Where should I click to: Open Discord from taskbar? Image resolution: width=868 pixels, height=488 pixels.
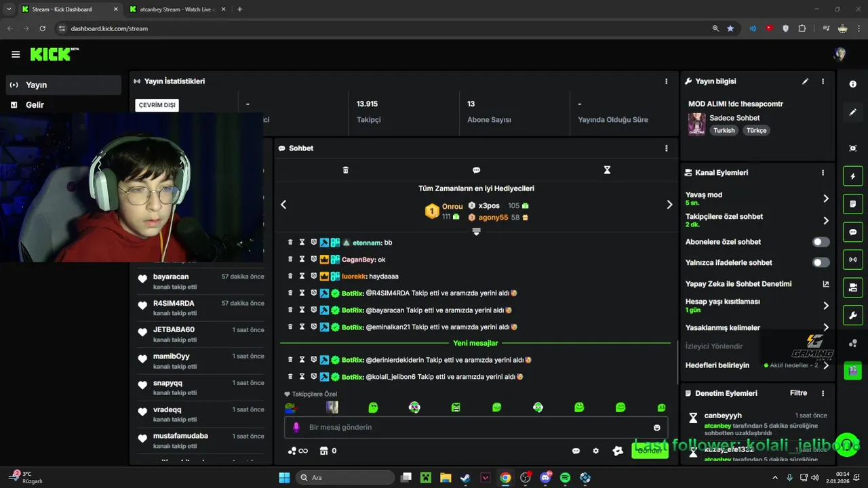(545, 478)
